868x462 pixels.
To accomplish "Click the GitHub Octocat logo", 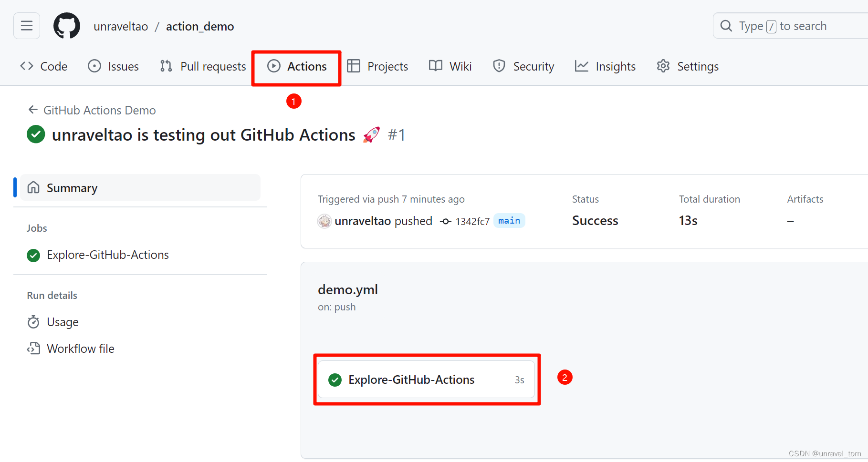I will [67, 26].
